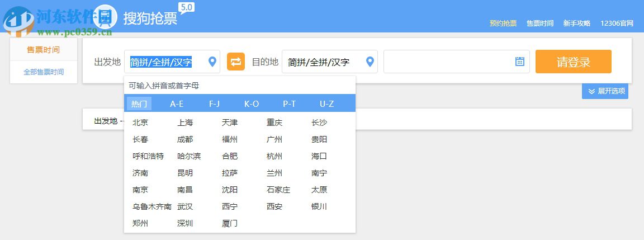The height and width of the screenshot is (240, 644).
Task: Switch to the A-E city tab
Action: click(x=177, y=104)
